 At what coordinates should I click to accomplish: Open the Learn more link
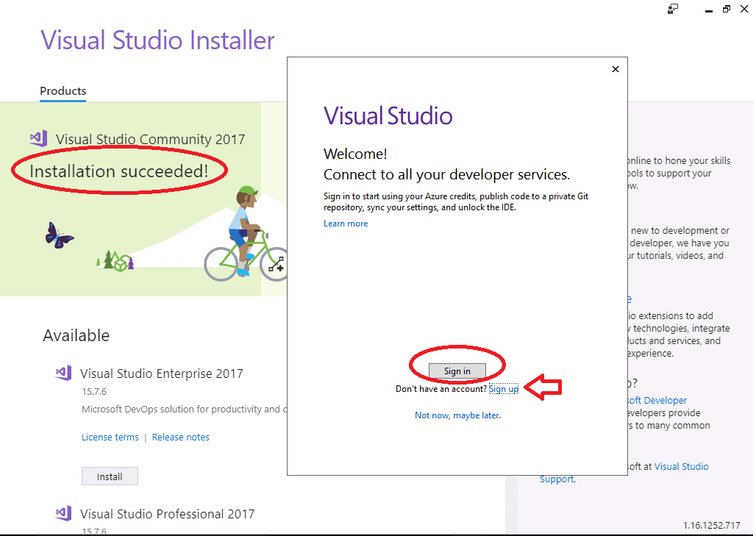(346, 224)
